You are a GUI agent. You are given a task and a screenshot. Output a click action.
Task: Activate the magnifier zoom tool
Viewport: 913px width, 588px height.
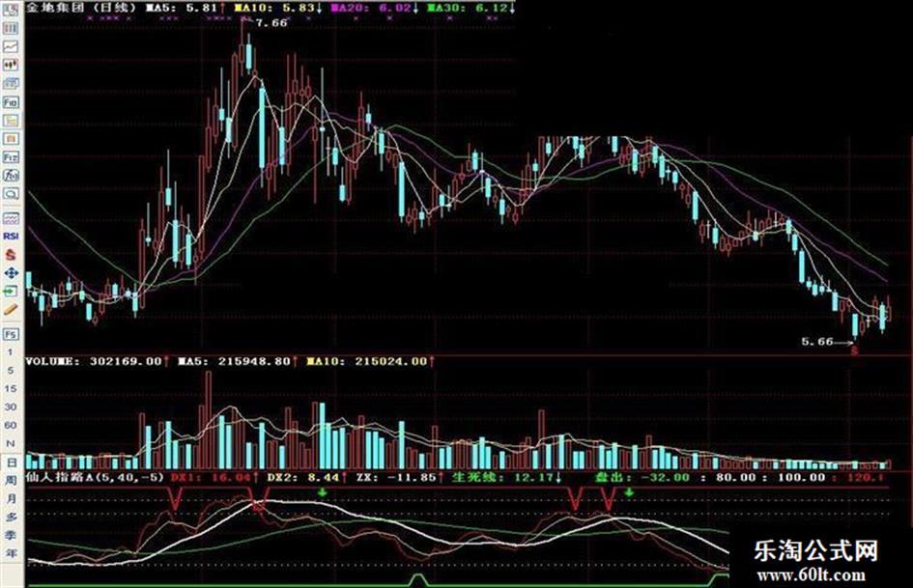(x=11, y=193)
